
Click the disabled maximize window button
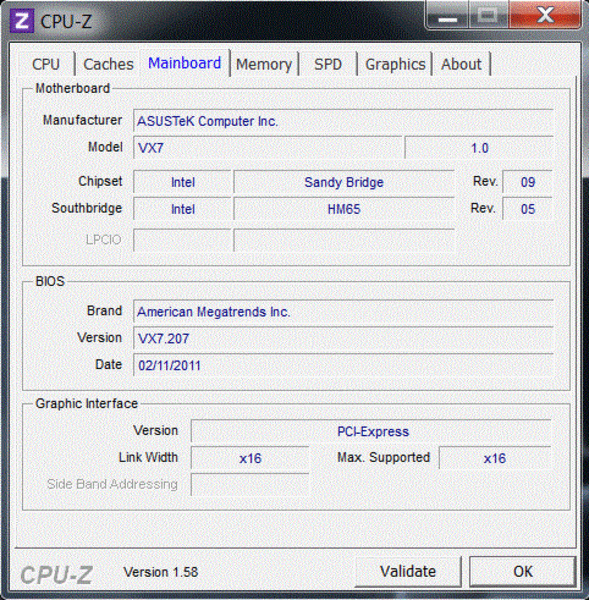tap(488, 15)
